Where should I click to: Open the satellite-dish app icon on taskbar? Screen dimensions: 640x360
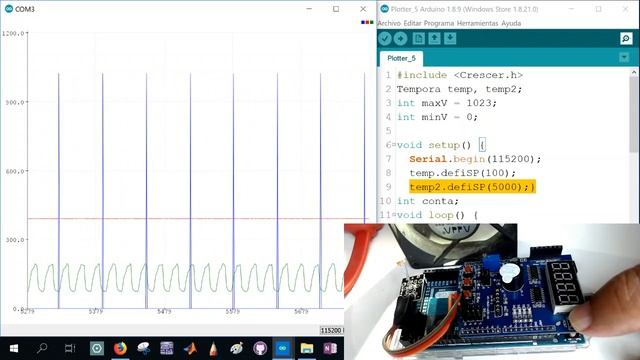pyautogui.click(x=143, y=349)
